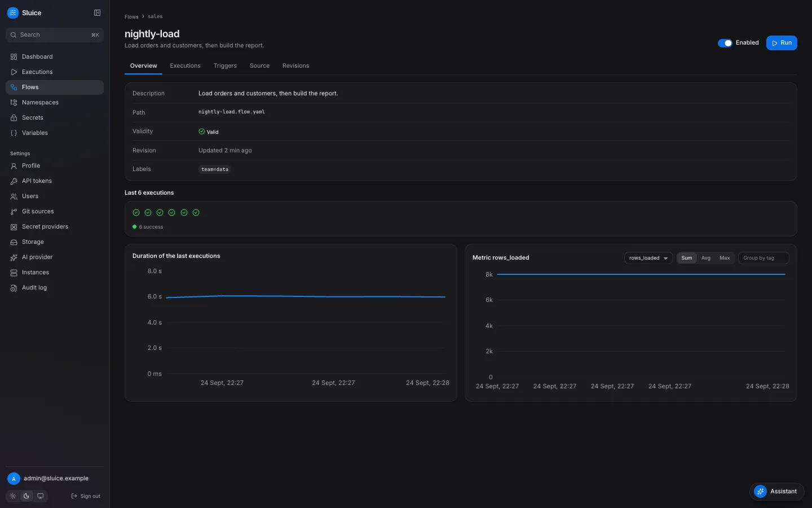Click the Users icon in Settings
The image size is (812, 508).
click(14, 196)
